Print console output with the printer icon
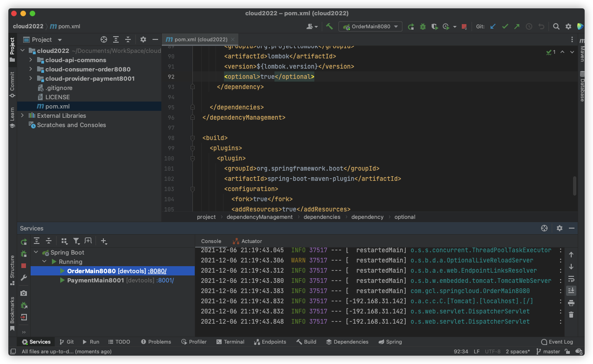This screenshot has width=593, height=364. point(571,303)
